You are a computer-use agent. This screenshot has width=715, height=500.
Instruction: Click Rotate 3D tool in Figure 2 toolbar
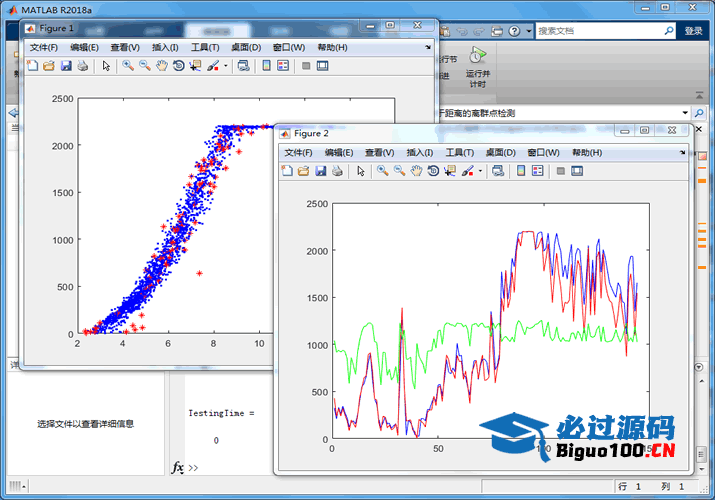[x=433, y=171]
